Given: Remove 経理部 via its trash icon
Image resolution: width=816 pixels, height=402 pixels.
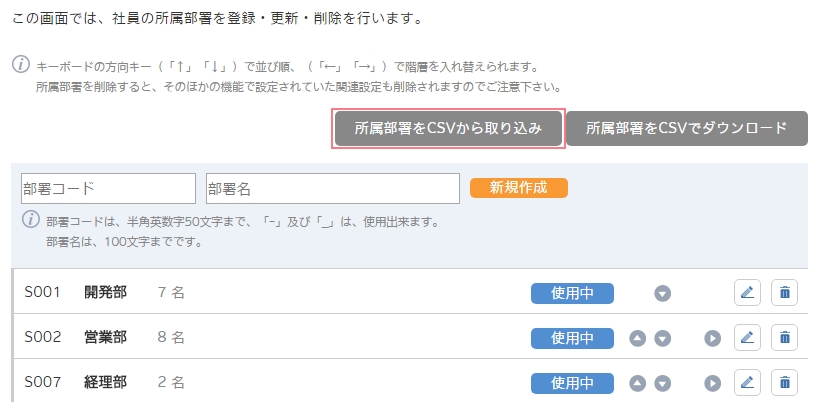Looking at the screenshot, I should [x=784, y=383].
